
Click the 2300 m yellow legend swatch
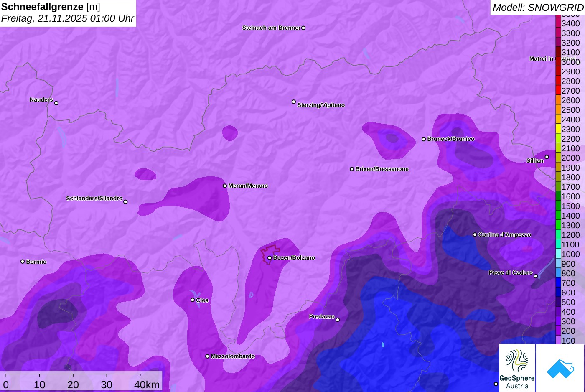click(558, 129)
